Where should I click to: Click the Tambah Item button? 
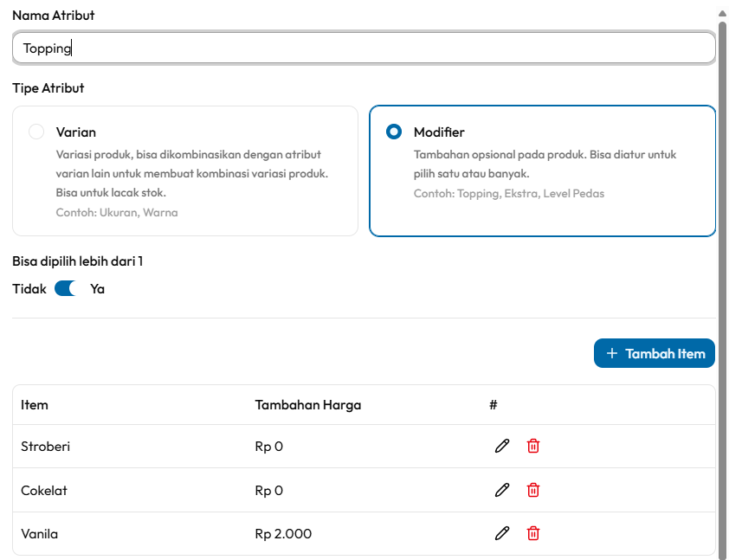point(655,353)
